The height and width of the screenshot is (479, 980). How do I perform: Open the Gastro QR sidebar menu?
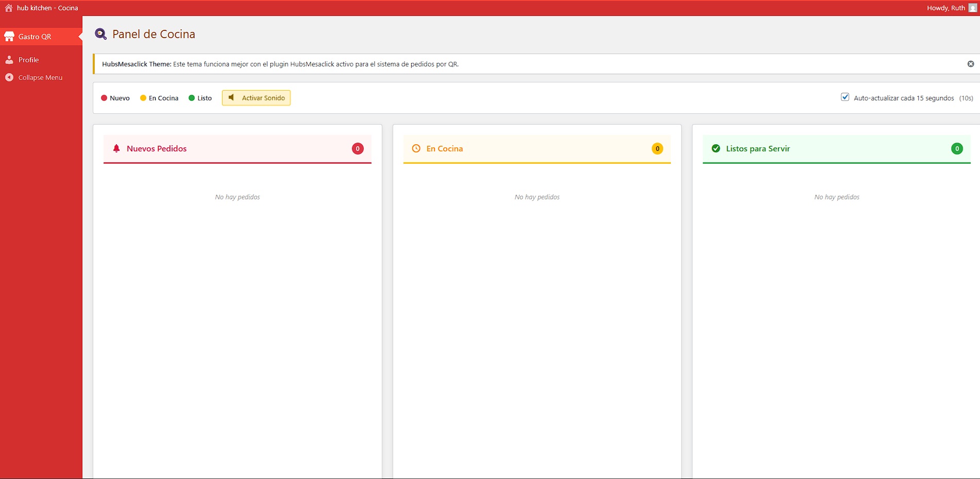point(35,36)
